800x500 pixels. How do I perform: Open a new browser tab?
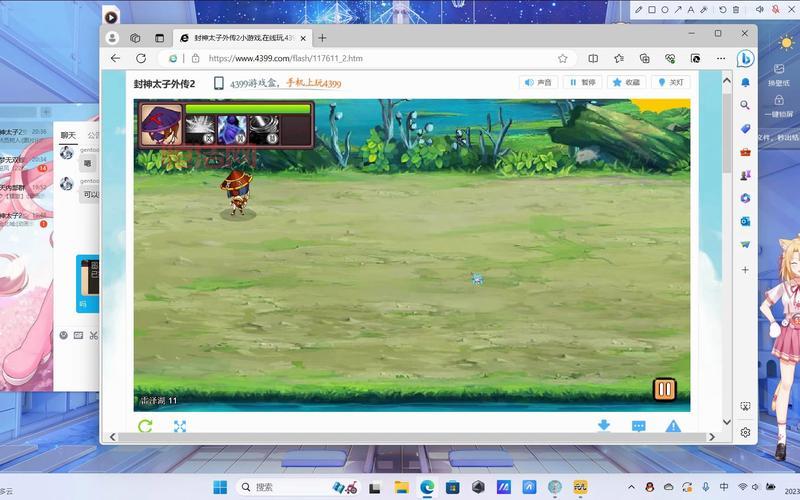[x=322, y=37]
